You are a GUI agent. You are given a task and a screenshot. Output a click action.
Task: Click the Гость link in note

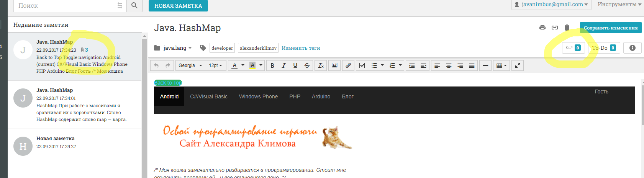coord(601,91)
